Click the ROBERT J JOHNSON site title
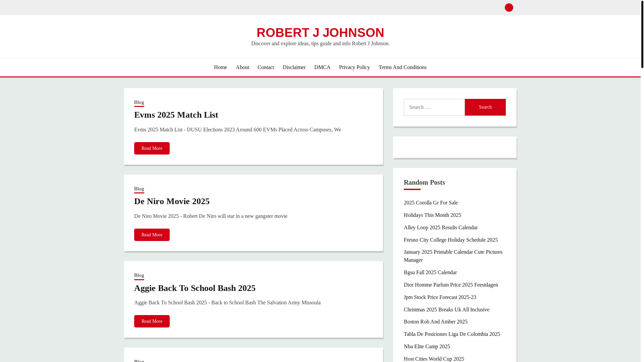The height and width of the screenshot is (362, 644). [x=320, y=33]
